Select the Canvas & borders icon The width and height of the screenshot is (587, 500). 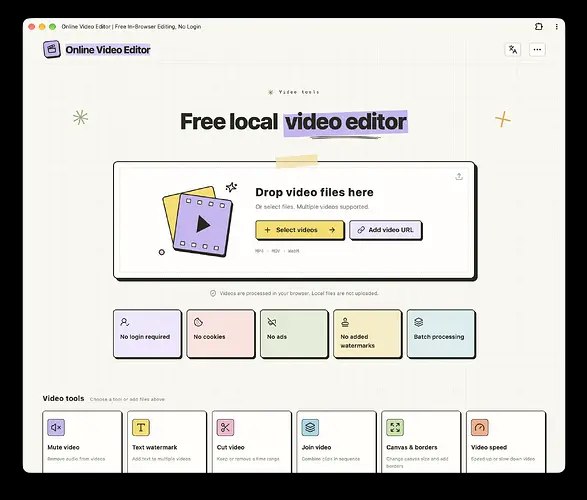(395, 427)
